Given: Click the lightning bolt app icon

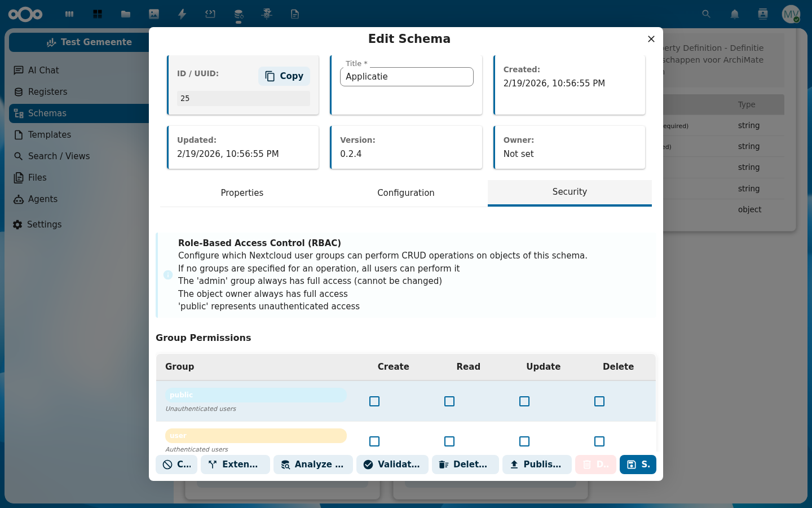Looking at the screenshot, I should (182, 14).
